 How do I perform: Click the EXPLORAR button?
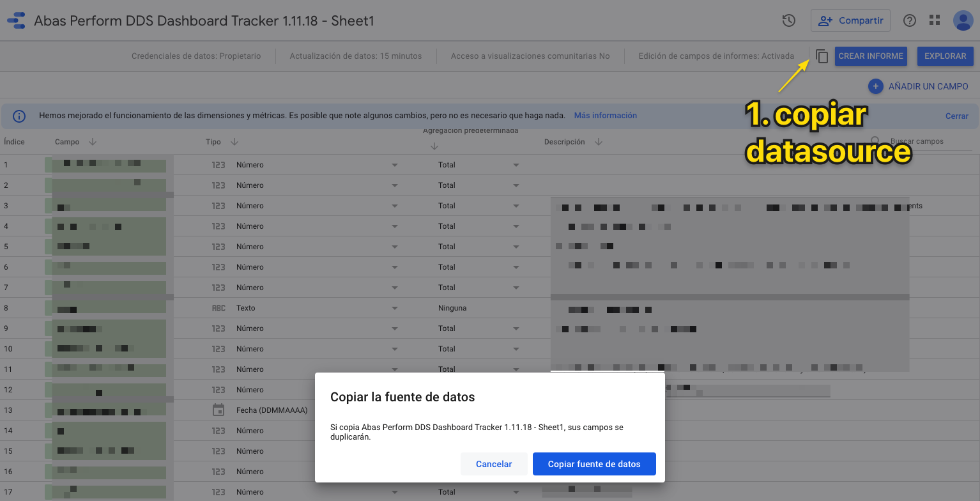[945, 56]
